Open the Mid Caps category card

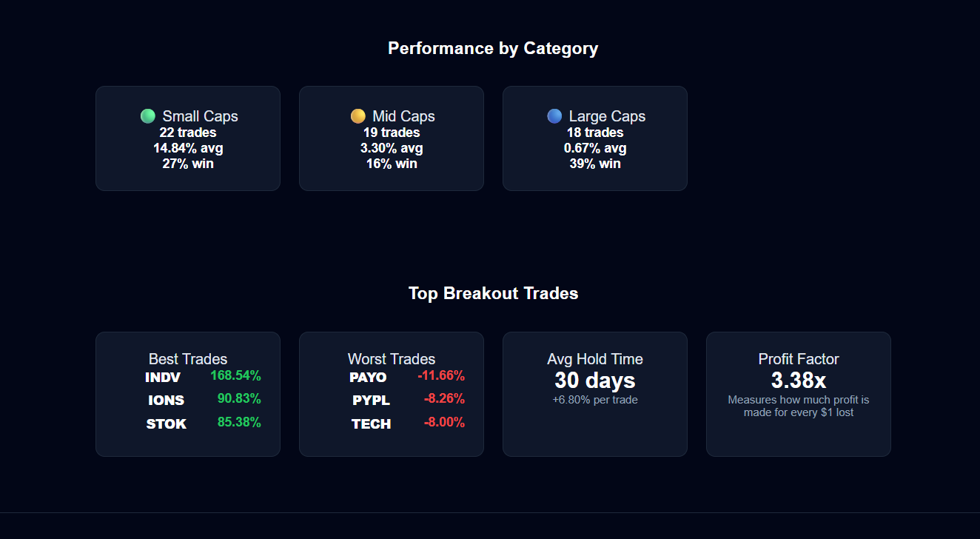(x=392, y=138)
